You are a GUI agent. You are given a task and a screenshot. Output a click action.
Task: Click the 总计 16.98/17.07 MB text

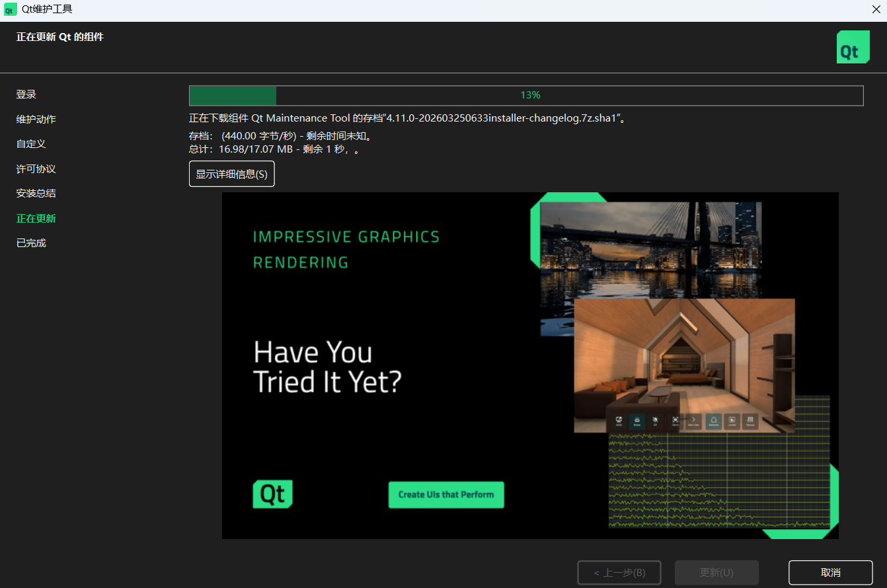(x=274, y=149)
